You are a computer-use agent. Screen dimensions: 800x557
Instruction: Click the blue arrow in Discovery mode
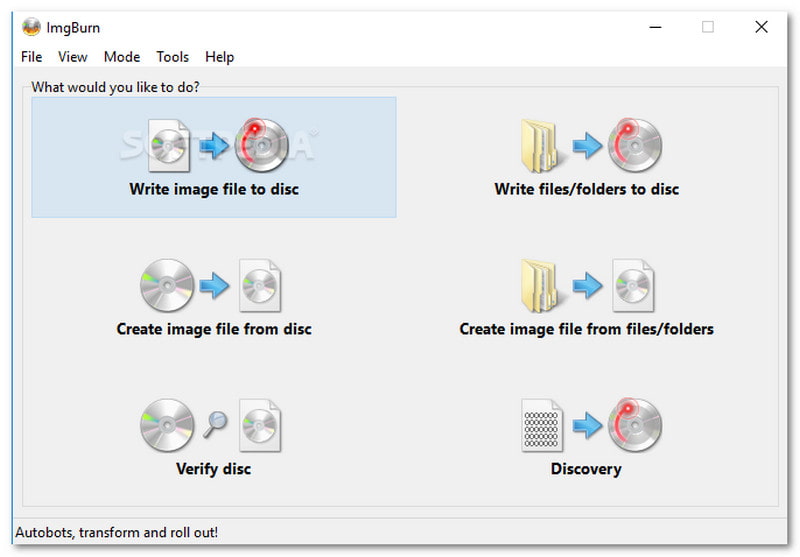[x=587, y=425]
